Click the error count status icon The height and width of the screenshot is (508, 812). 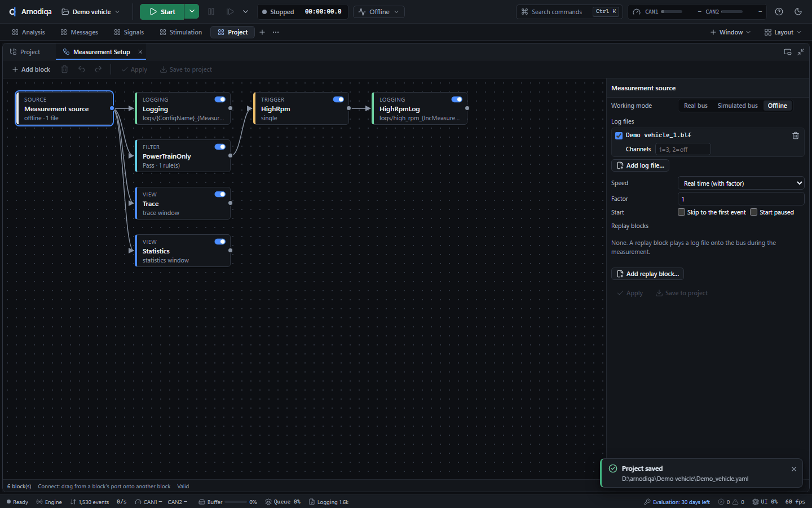(721, 502)
